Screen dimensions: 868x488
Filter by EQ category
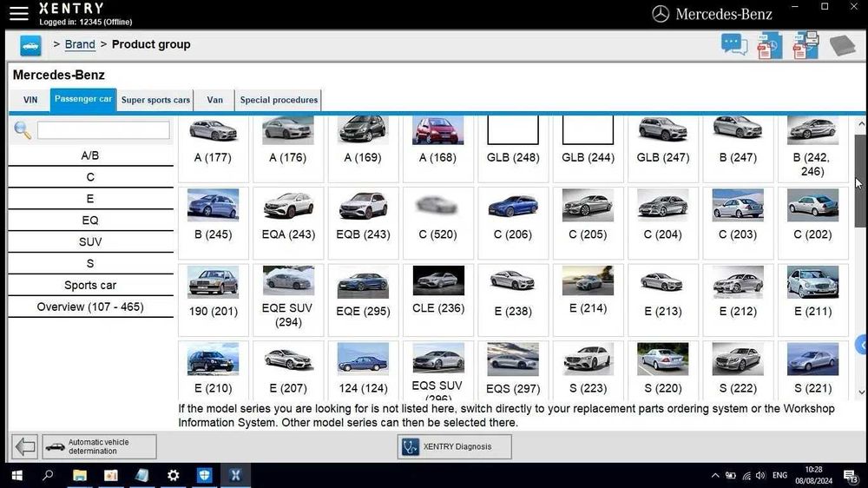(90, 221)
